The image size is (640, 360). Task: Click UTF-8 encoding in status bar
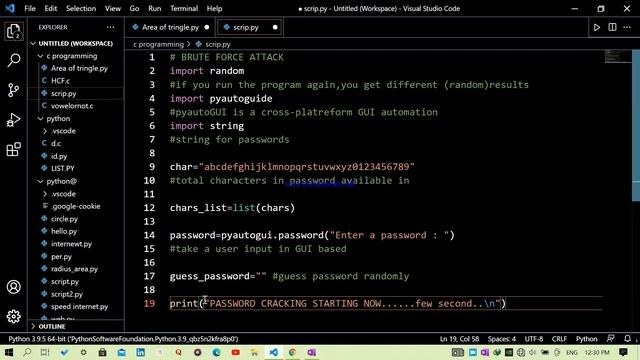pos(534,339)
